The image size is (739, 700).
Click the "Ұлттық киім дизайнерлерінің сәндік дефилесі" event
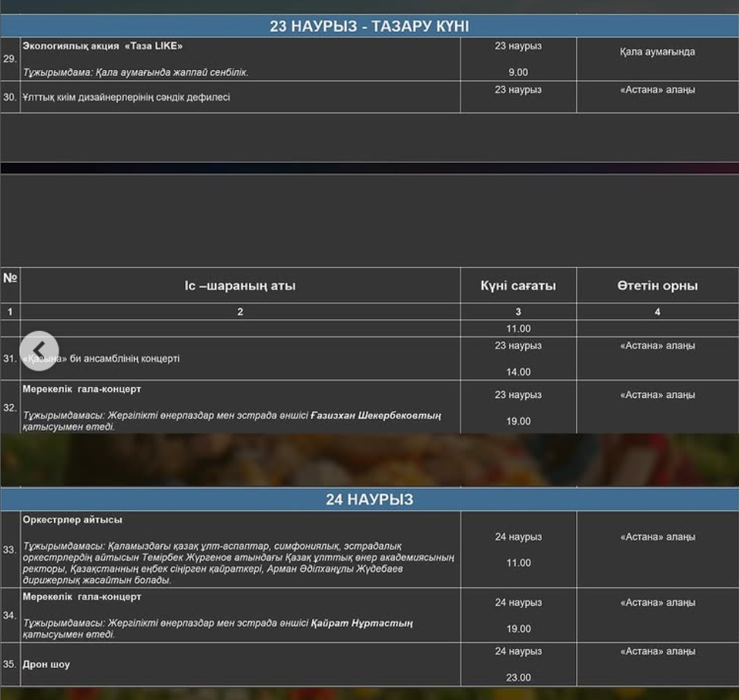[126, 97]
